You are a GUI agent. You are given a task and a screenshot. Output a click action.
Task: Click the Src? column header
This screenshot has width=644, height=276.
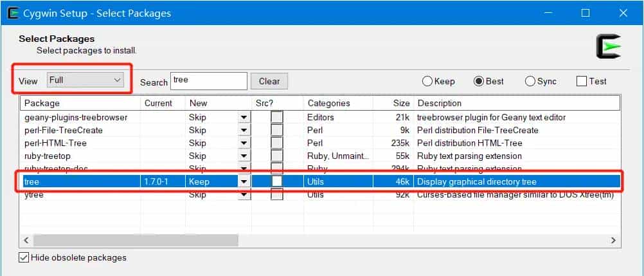[x=278, y=103]
